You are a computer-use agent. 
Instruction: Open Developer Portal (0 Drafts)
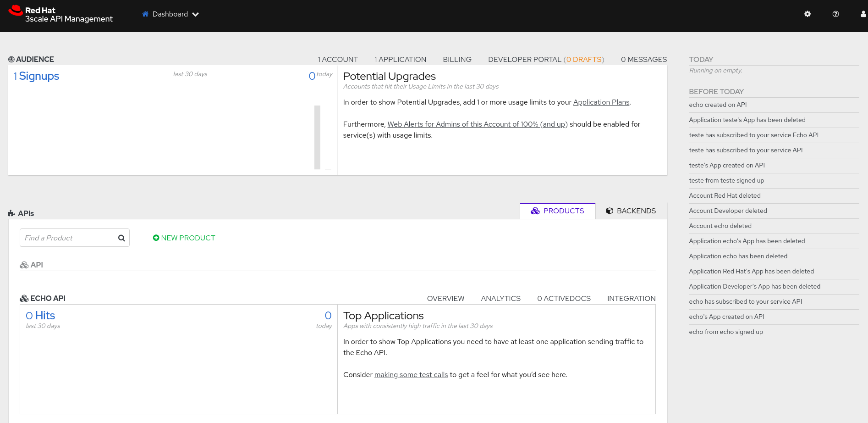546,60
